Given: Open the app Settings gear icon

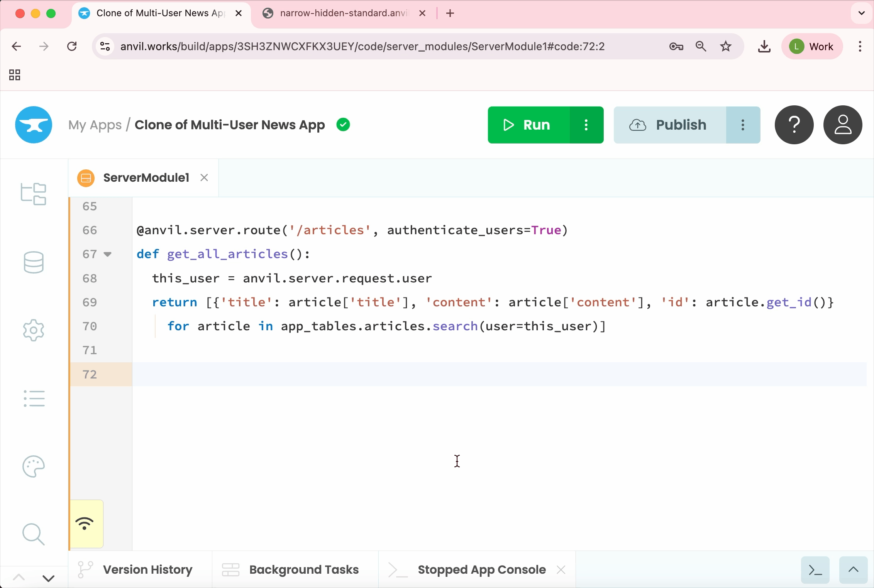Looking at the screenshot, I should pos(34,330).
